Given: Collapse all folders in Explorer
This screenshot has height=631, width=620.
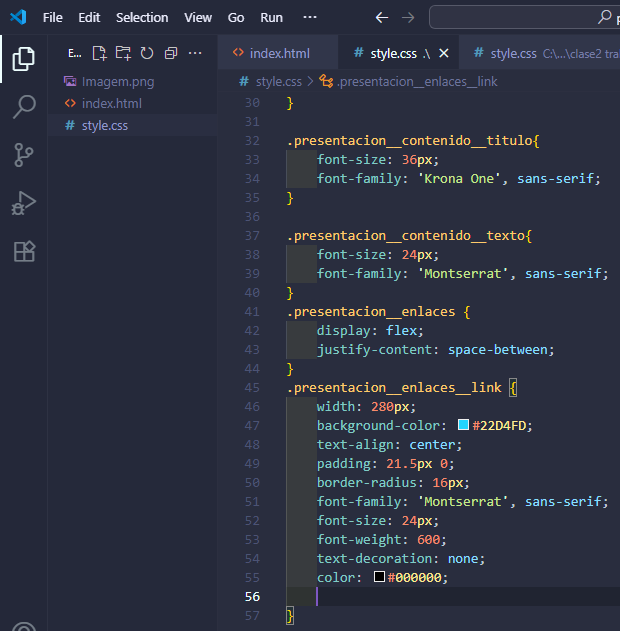Looking at the screenshot, I should point(171,53).
